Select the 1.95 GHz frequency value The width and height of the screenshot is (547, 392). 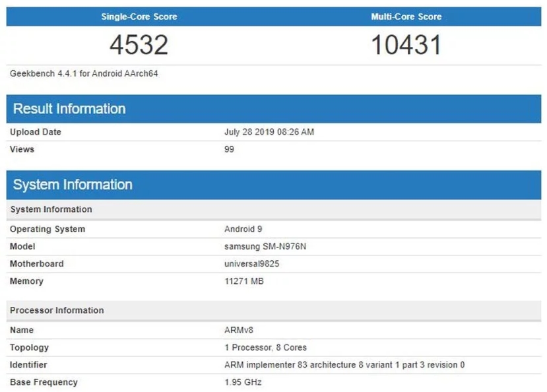coord(243,382)
